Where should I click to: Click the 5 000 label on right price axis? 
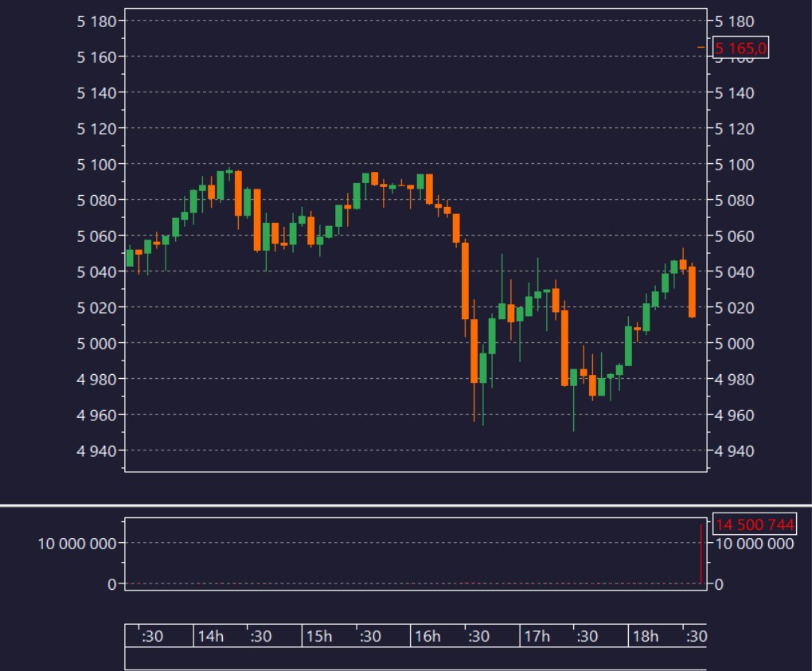tap(734, 343)
